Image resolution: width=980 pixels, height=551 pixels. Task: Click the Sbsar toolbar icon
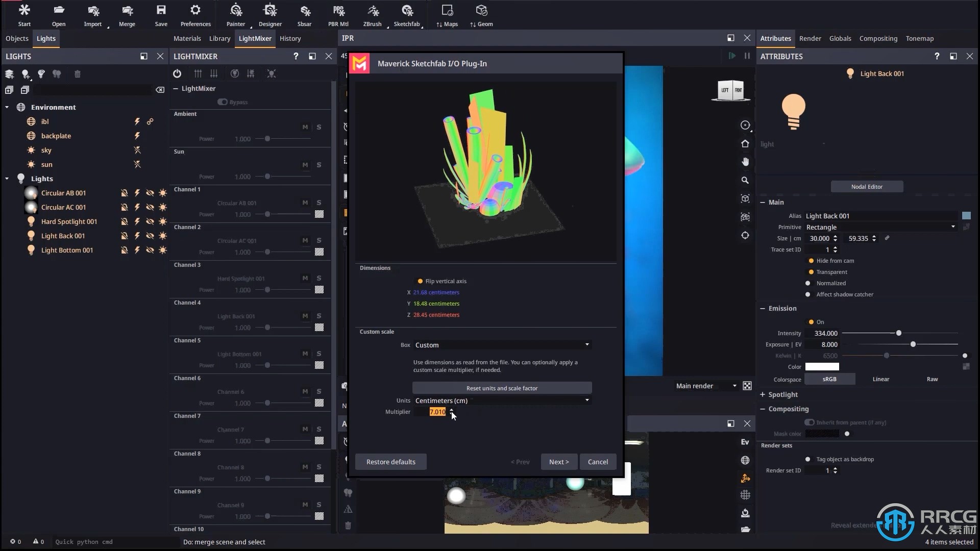[x=305, y=15]
